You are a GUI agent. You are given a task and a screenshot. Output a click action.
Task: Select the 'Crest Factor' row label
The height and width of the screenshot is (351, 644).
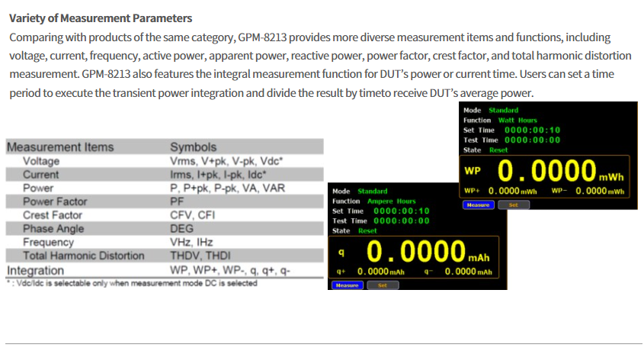(53, 215)
